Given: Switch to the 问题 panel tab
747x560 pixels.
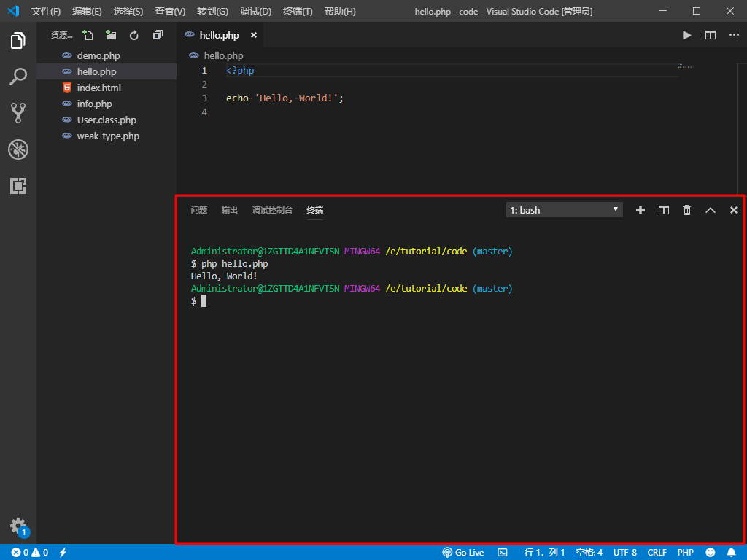Looking at the screenshot, I should pos(199,210).
